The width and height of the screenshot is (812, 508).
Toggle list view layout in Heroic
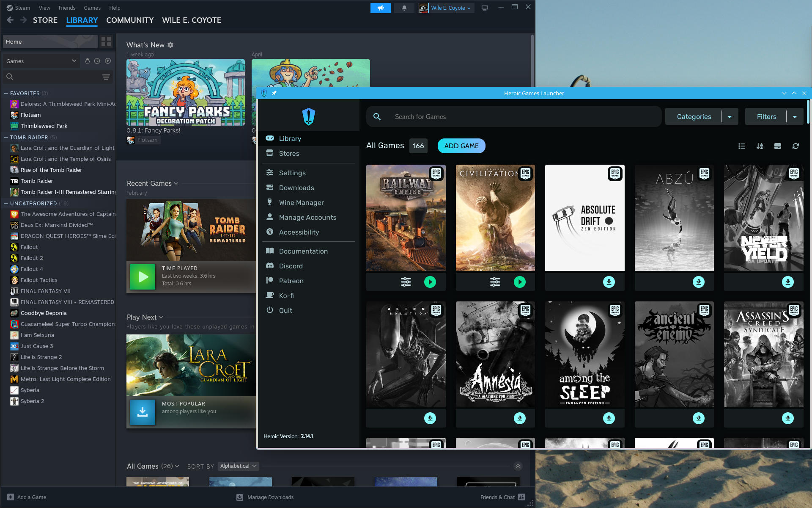coord(742,146)
